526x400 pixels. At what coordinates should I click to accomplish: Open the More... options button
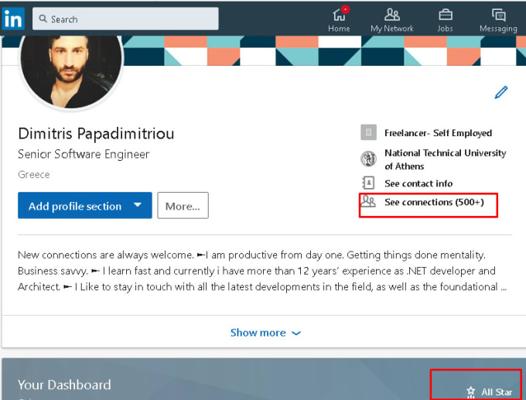coord(183,205)
